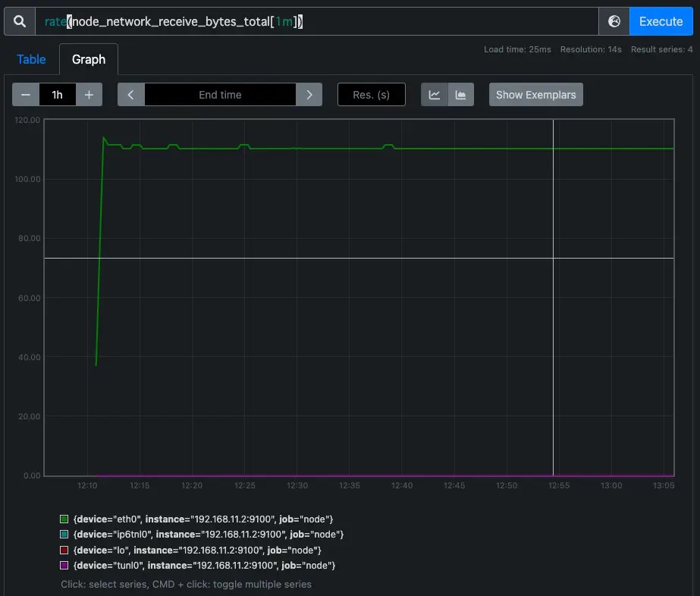
Task: Increase the time range with the plus button
Action: pyautogui.click(x=89, y=95)
